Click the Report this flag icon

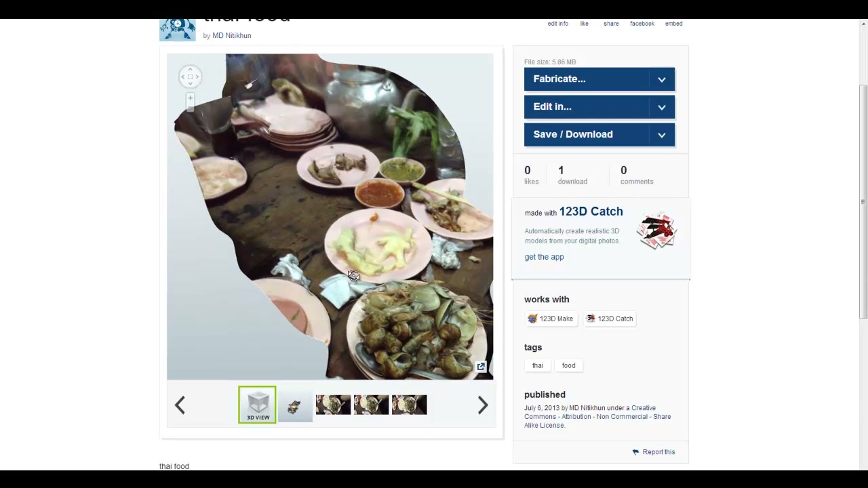click(x=635, y=452)
